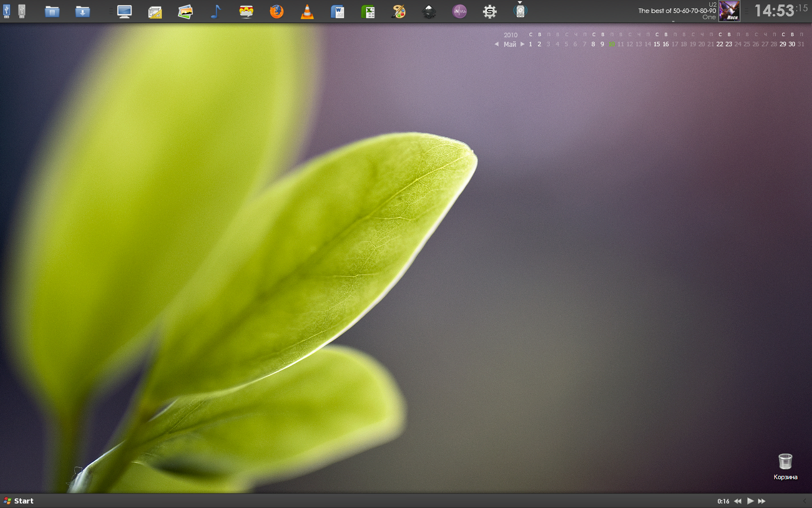Open Microsoft Word
This screenshot has height=508, width=812.
338,11
